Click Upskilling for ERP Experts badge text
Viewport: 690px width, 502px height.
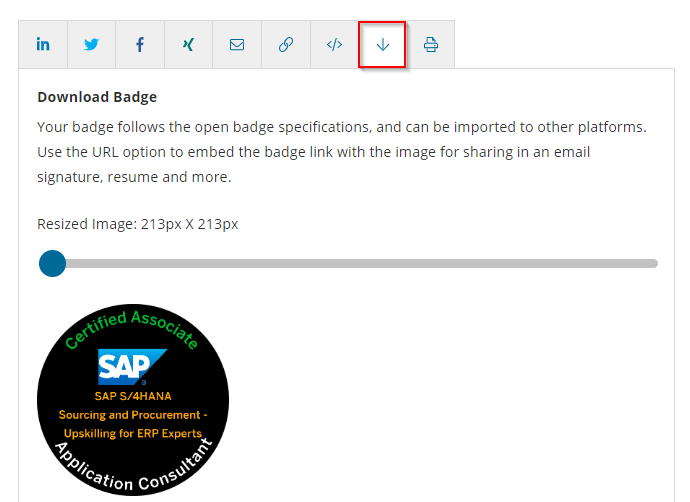pyautogui.click(x=133, y=434)
